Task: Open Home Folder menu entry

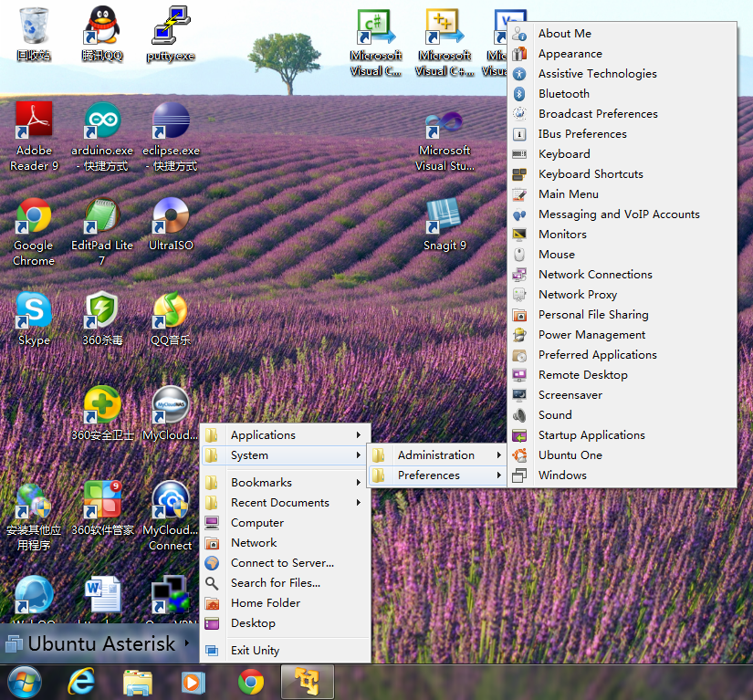Action: pos(286,603)
